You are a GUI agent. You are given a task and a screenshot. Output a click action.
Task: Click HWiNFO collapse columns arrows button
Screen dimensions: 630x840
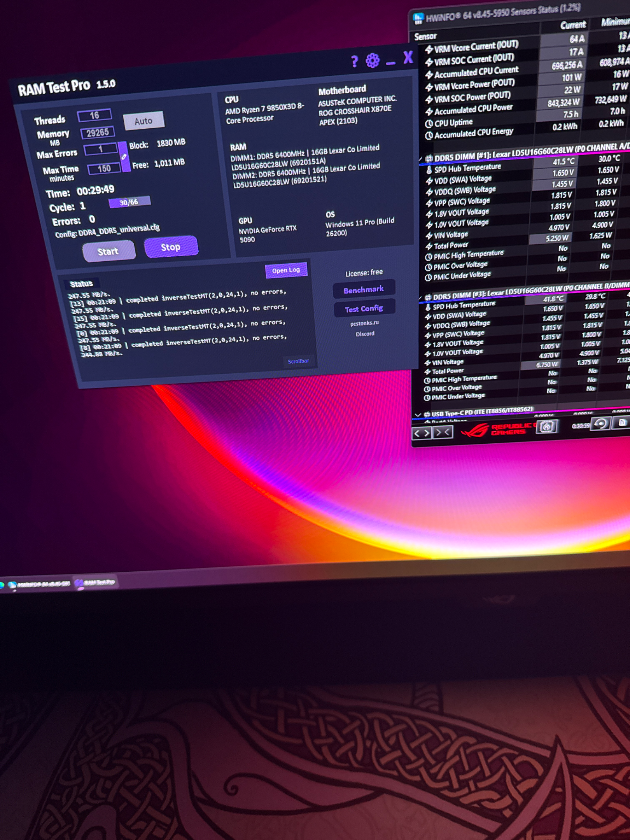pyautogui.click(x=443, y=432)
